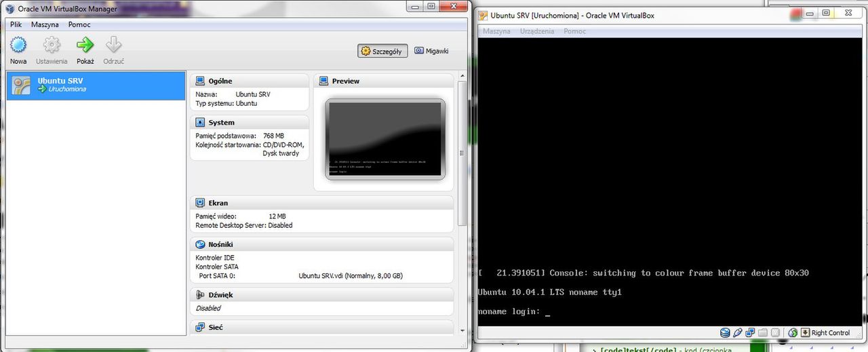Click Ubuntu SRV VM window title bar icon

[x=483, y=16]
